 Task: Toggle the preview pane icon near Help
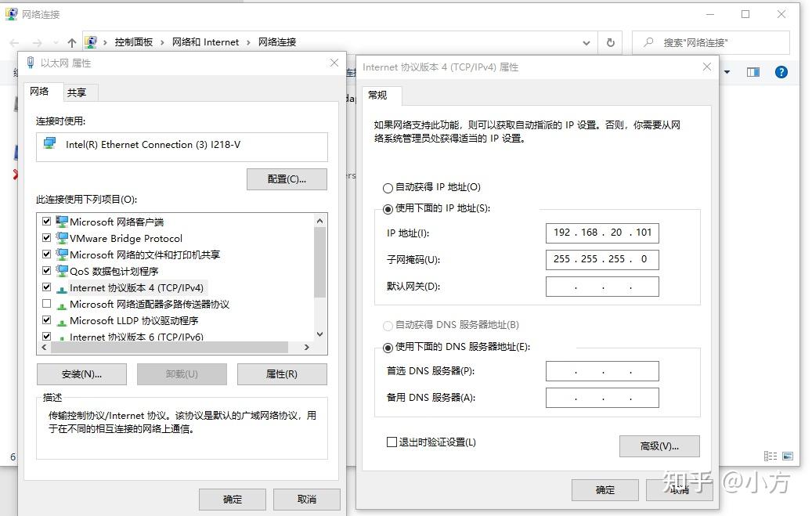click(752, 72)
